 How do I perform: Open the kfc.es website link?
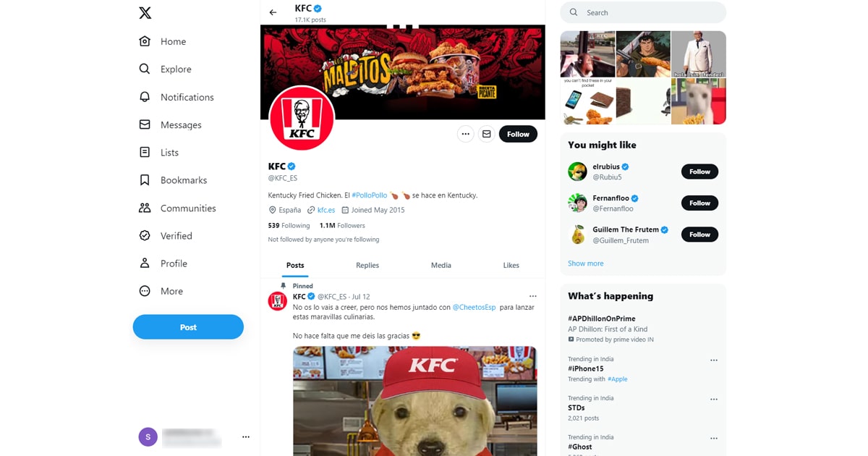tap(325, 210)
